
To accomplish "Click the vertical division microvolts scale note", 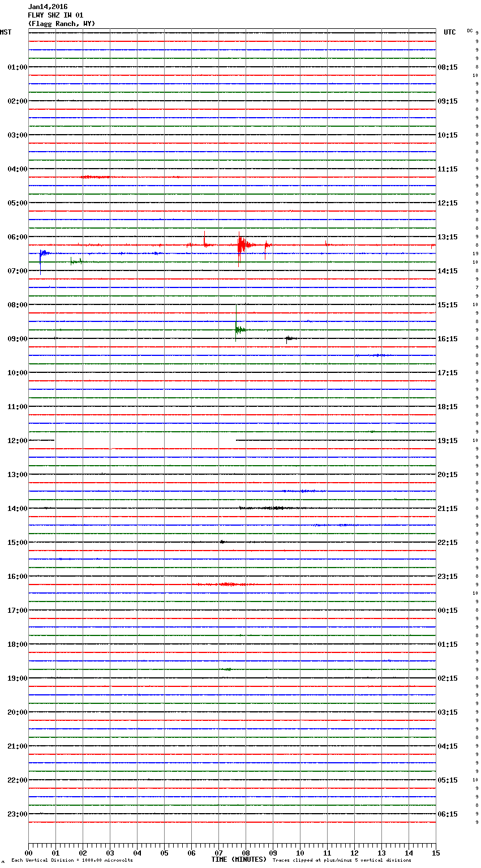I will [x=72, y=861].
